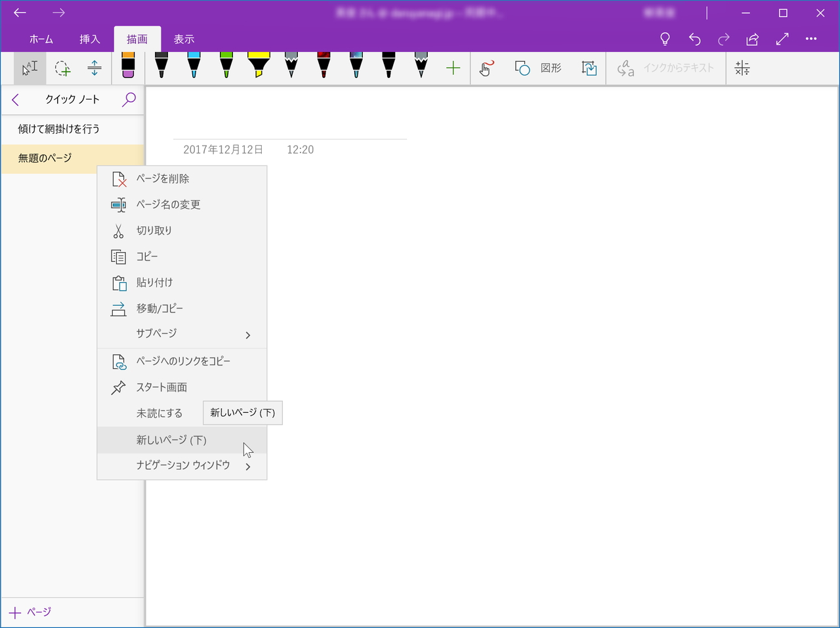Viewport: 840px width, 628px height.
Task: Toggle draw with touch mode
Action: pyautogui.click(x=486, y=68)
